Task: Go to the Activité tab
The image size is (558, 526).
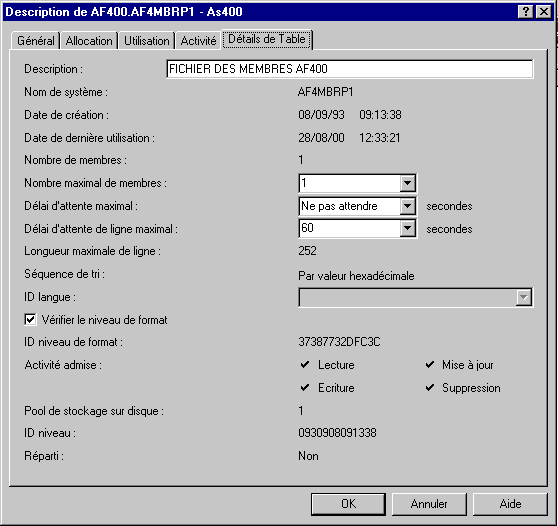Action: coord(198,41)
